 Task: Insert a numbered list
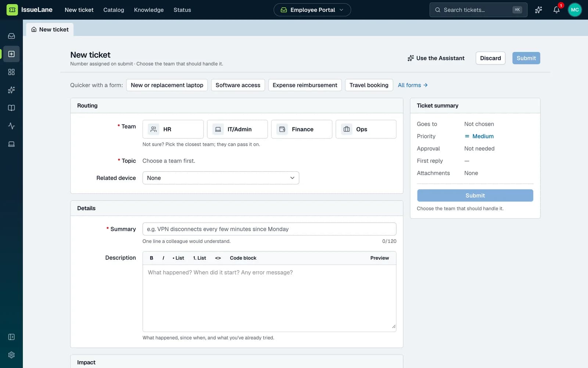coord(200,258)
